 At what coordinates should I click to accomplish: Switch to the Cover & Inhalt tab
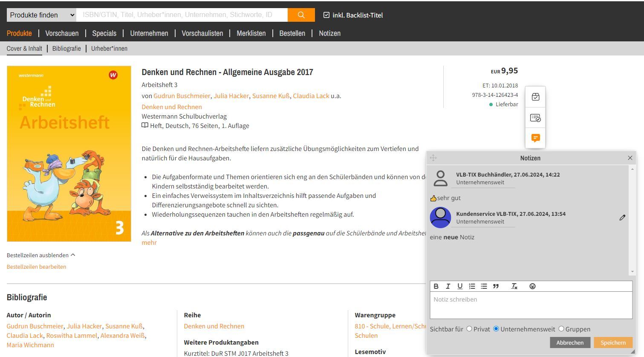(x=24, y=49)
